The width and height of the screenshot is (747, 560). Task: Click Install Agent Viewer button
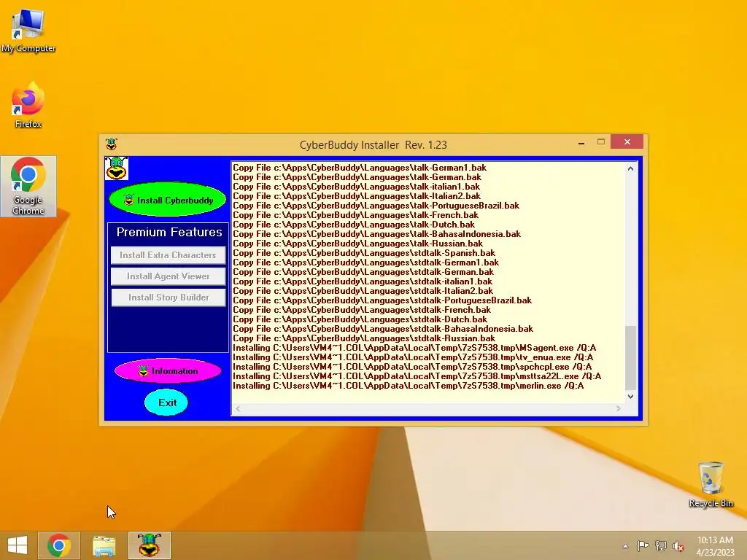(169, 276)
